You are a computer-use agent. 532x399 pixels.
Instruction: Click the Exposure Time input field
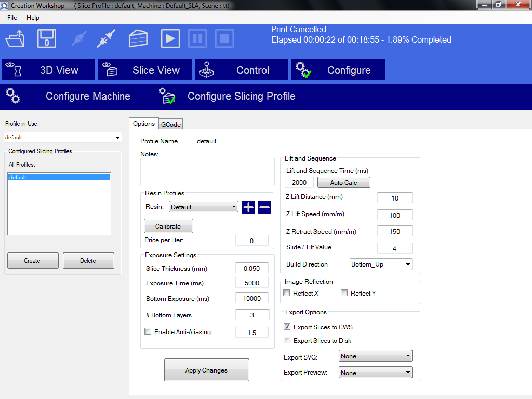click(252, 283)
